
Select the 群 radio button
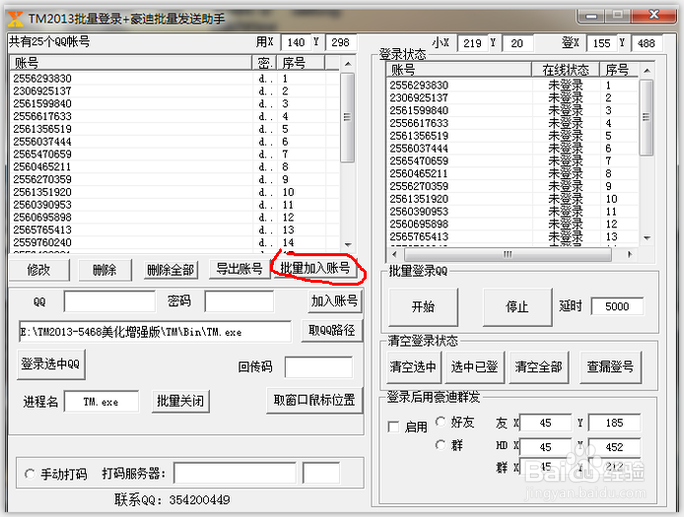click(x=441, y=445)
